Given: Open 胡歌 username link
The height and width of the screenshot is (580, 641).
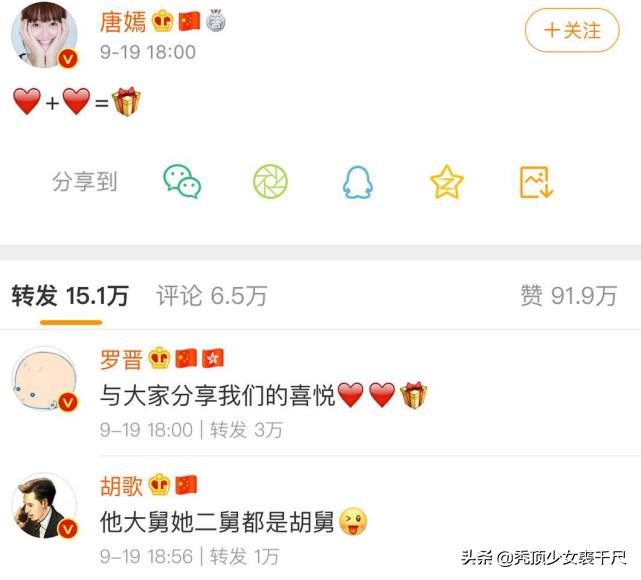Looking at the screenshot, I should [x=121, y=486].
